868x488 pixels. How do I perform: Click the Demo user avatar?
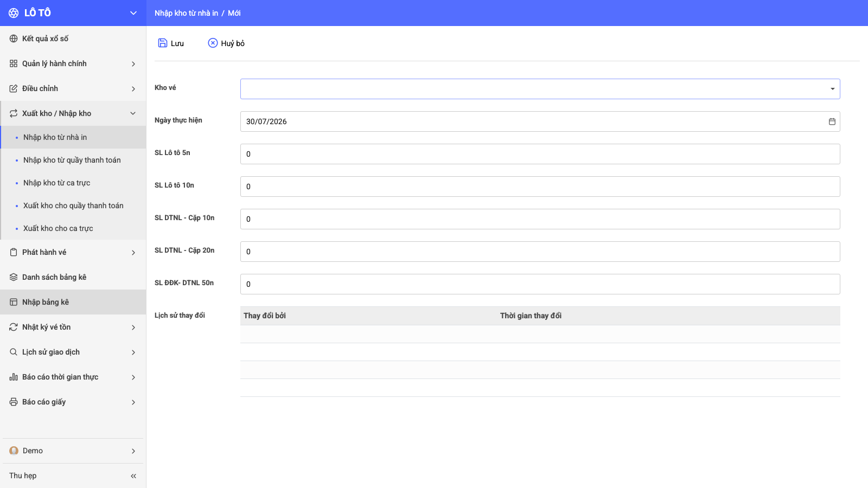[14, 451]
